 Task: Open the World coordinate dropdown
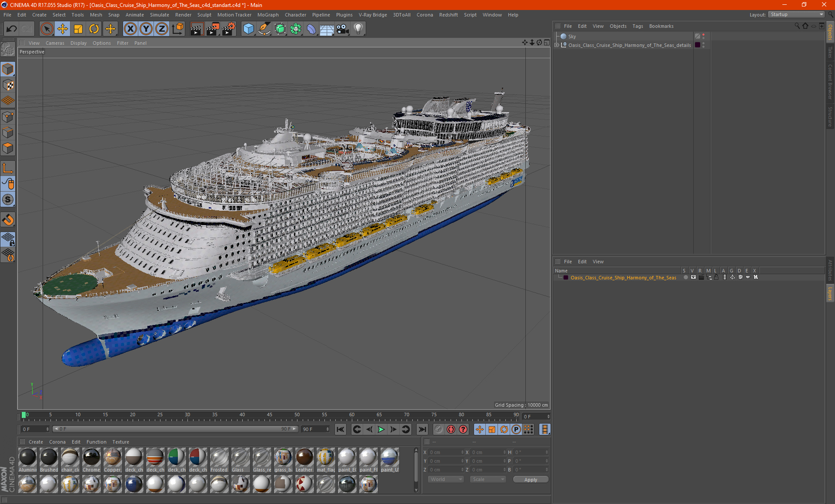(446, 479)
